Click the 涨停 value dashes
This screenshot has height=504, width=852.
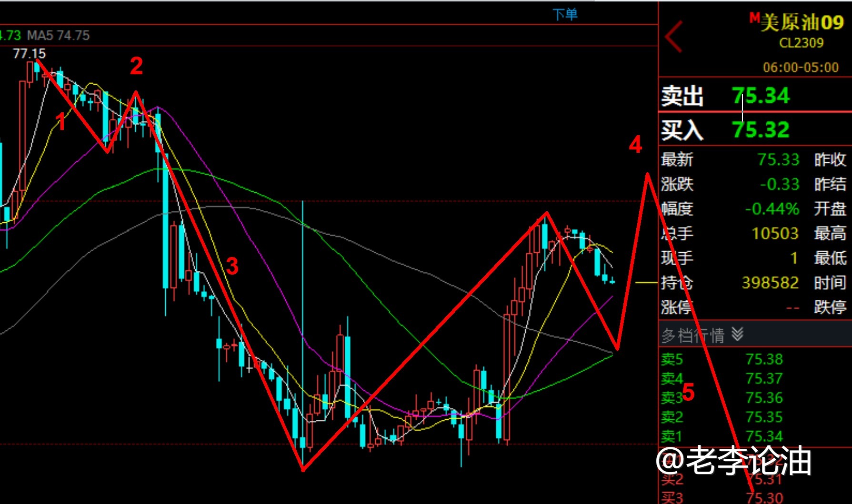click(792, 308)
